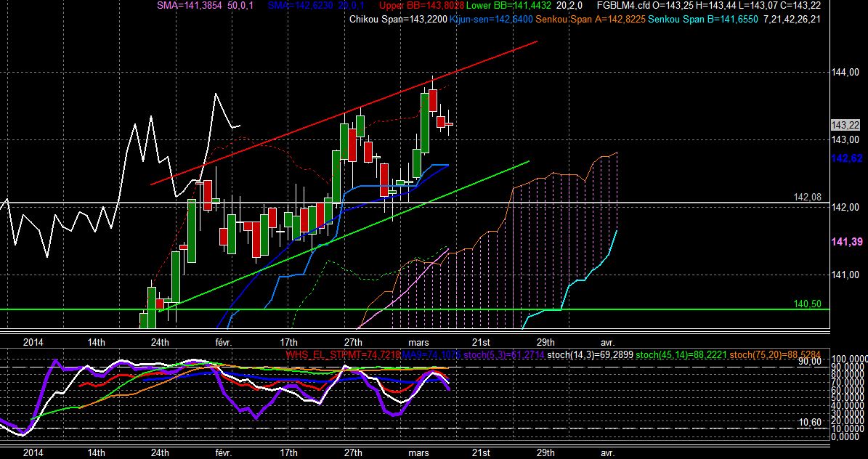The height and width of the screenshot is (459, 868).
Task: Click '2014' on the main chart time axis
Action: (32, 343)
